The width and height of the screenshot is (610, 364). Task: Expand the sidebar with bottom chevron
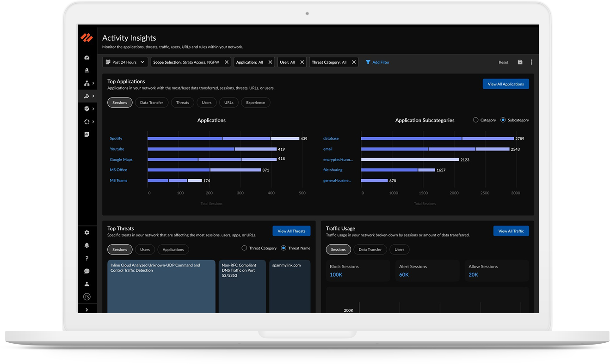(87, 309)
